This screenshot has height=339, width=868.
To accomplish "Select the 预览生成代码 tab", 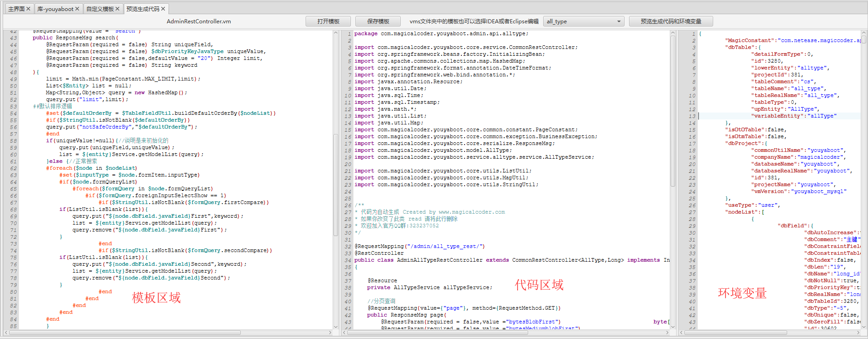I will tap(146, 9).
